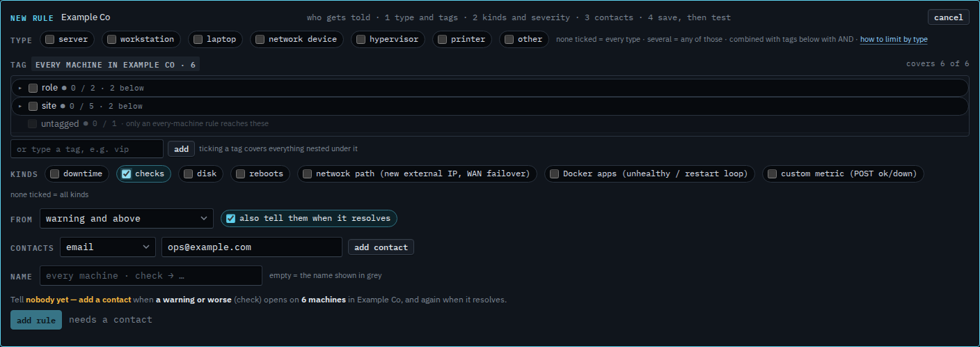Tick the site tag checkbox
The image size is (980, 347).
[x=33, y=107]
